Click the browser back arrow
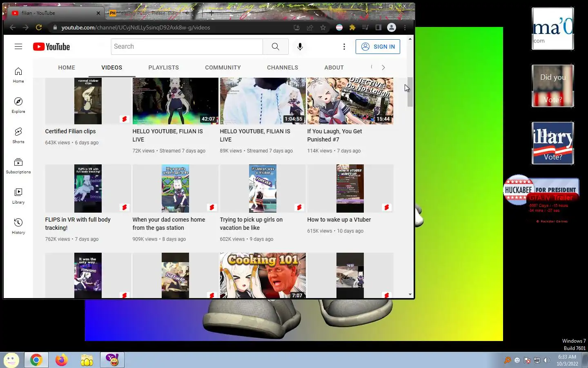Image resolution: width=588 pixels, height=368 pixels. point(13,27)
